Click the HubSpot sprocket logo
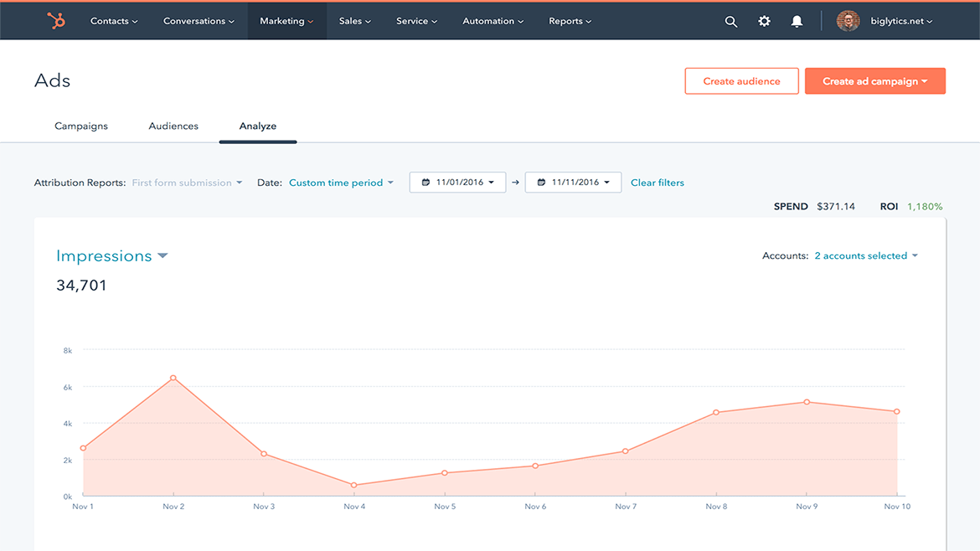The height and width of the screenshot is (551, 980). tap(56, 20)
